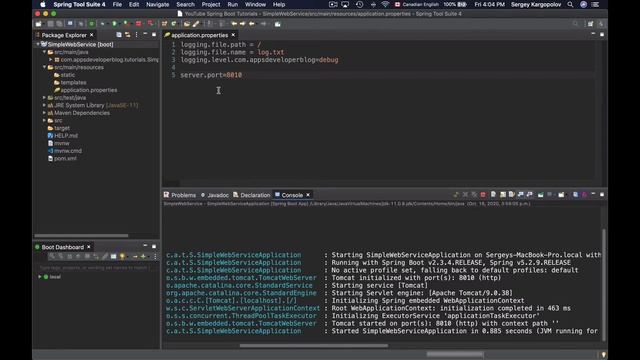The width and height of the screenshot is (640, 360).
Task: Click the Wi-Fi icon in macOS menu bar
Action: [x=385, y=4]
